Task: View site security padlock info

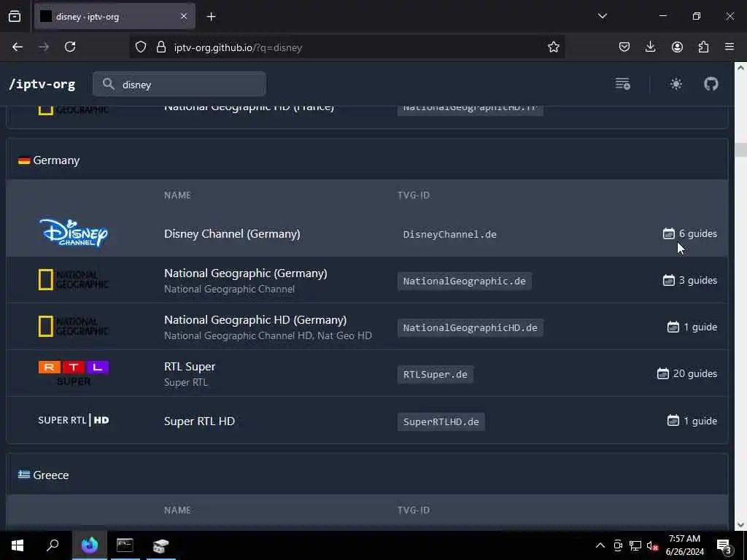Action: click(161, 47)
